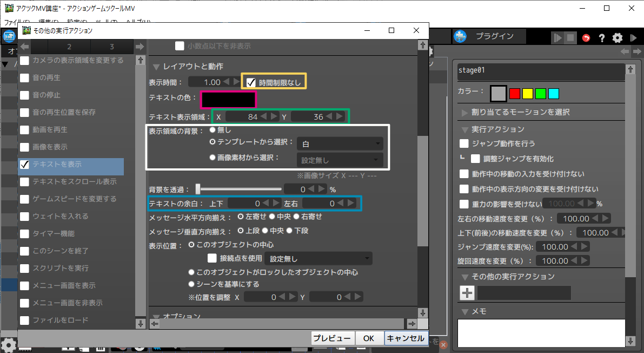644x353 pixels.
Task: Switch to action list tab 3
Action: (x=112, y=47)
